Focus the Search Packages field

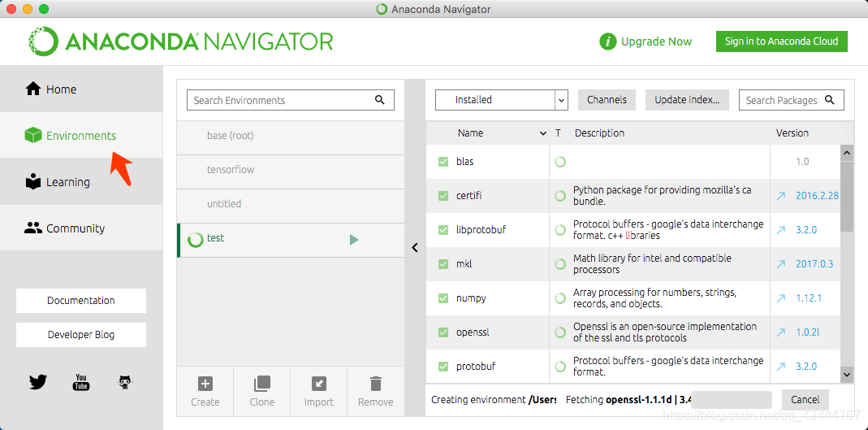coord(792,100)
